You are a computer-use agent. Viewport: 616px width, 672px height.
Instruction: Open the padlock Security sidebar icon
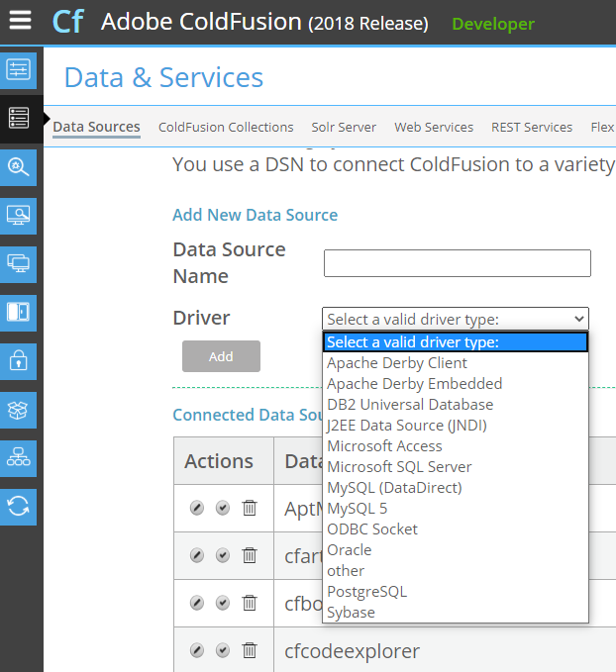click(19, 361)
